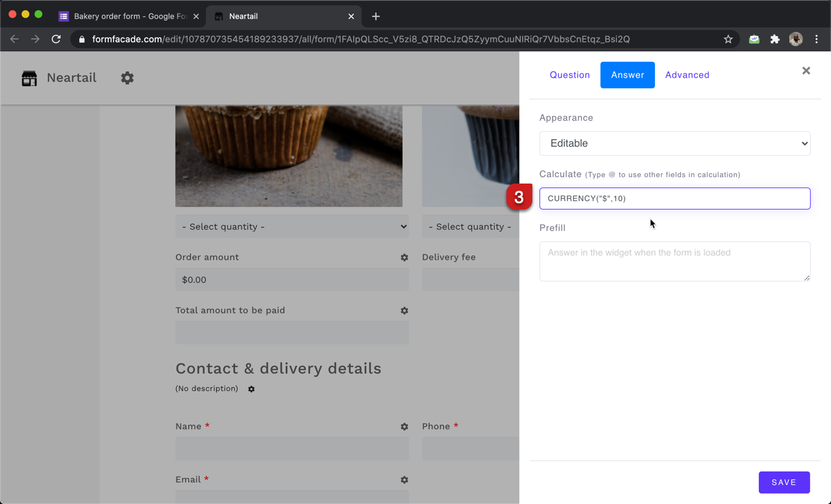Open the form settings gear beside Neartail title
The image size is (831, 504).
(127, 78)
